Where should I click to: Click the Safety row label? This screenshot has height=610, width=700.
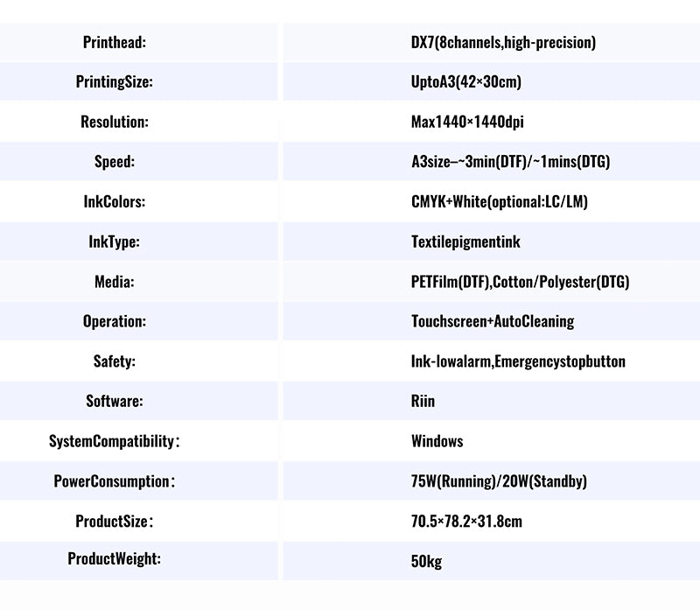pyautogui.click(x=114, y=361)
